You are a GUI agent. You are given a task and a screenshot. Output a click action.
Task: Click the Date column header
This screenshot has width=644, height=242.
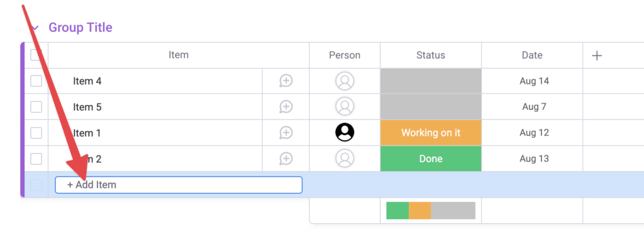(532, 55)
